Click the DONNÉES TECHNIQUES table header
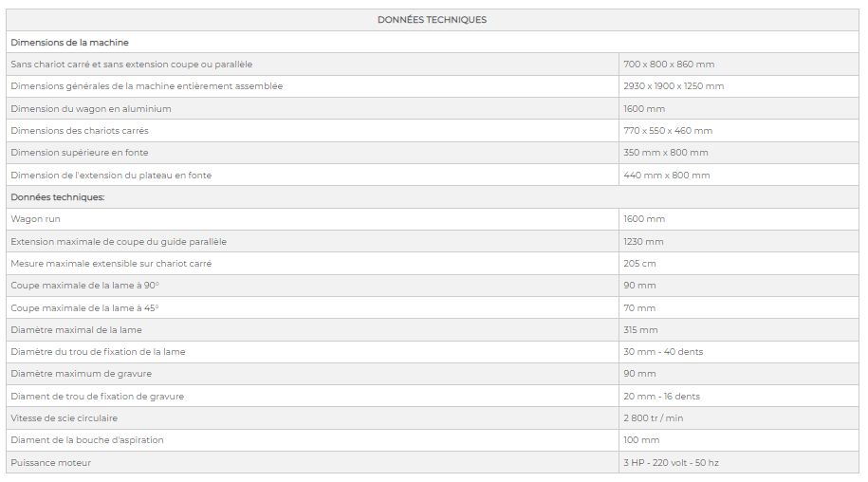The height and width of the screenshot is (482, 868). 432,20
